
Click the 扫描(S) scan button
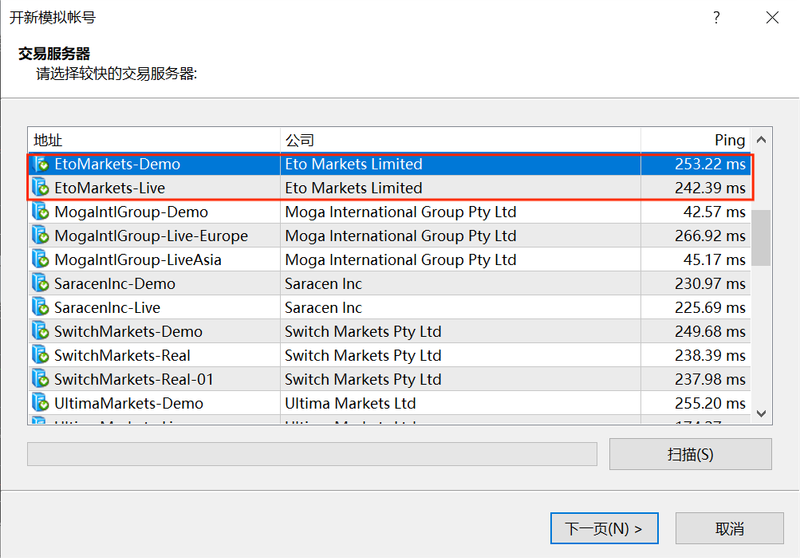tap(690, 454)
